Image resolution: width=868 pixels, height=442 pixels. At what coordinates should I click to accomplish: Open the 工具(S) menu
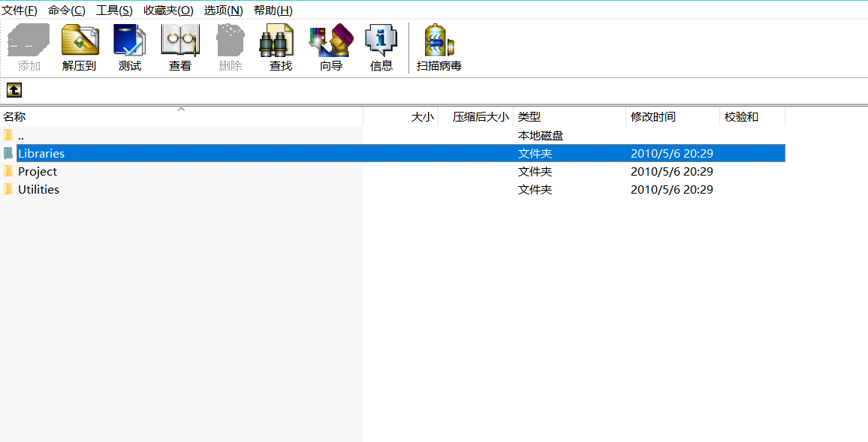(114, 10)
